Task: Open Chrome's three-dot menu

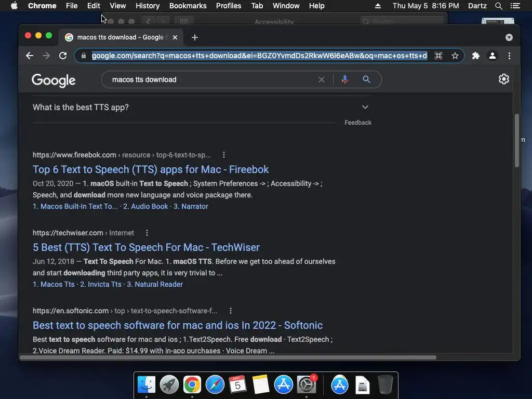Action: (509, 56)
